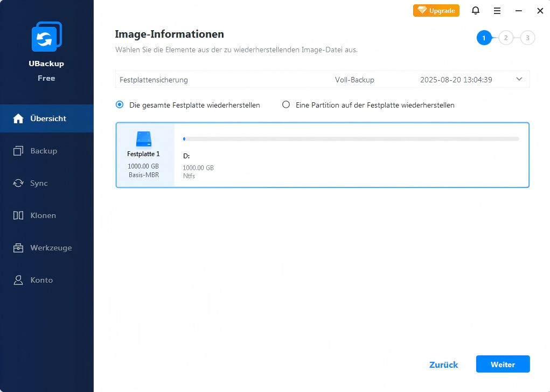Select 'Eine Partition auf der Festplatte wiederherstellen'
The width and height of the screenshot is (550, 392).
[x=286, y=105]
